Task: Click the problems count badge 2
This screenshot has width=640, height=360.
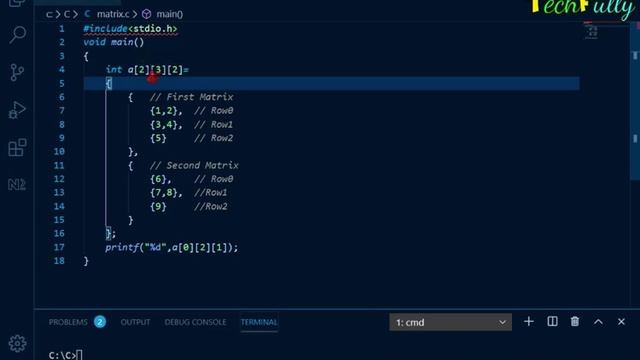Action: [x=100, y=322]
